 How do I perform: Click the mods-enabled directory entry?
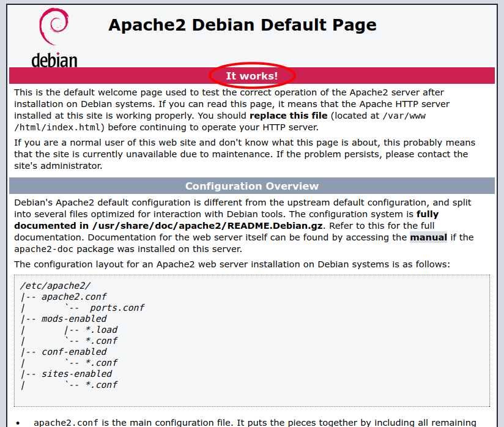coord(74,319)
